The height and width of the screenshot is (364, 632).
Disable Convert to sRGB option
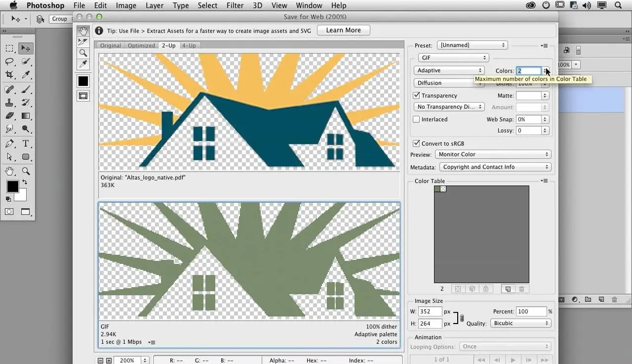pyautogui.click(x=416, y=144)
